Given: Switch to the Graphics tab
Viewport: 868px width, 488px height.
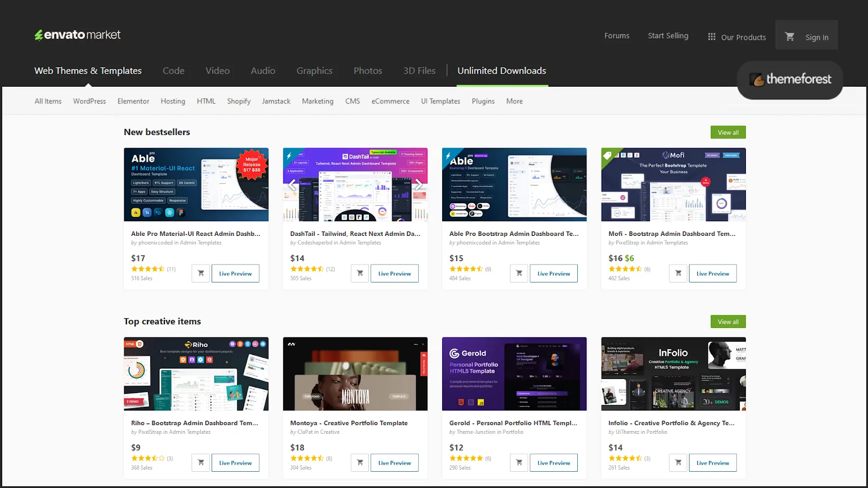Looking at the screenshot, I should 314,71.
